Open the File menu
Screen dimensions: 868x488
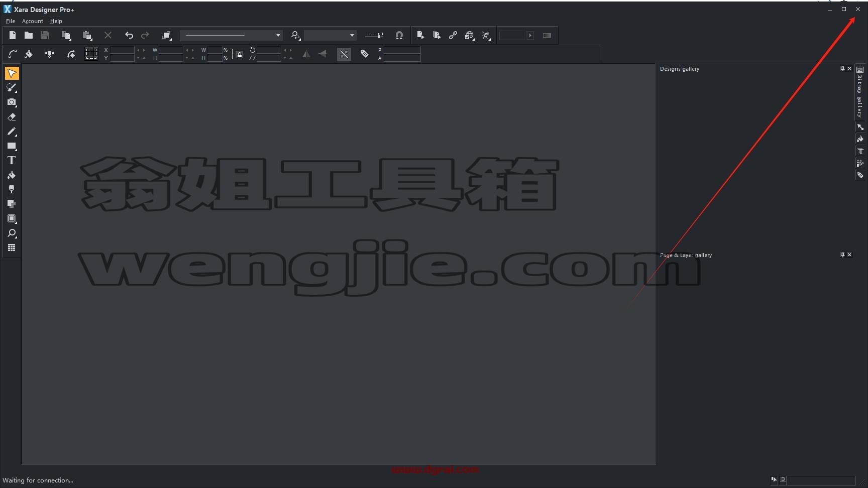click(11, 21)
